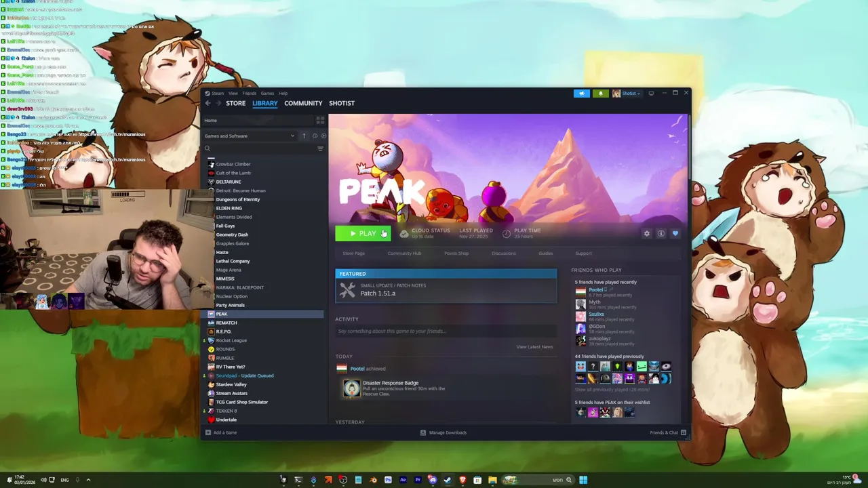Open advanced filters icon beside library search
The image size is (868, 488).
tap(320, 148)
